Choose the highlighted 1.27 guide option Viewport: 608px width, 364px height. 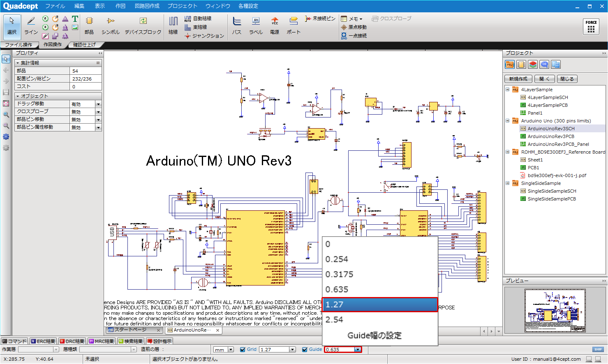(380, 304)
